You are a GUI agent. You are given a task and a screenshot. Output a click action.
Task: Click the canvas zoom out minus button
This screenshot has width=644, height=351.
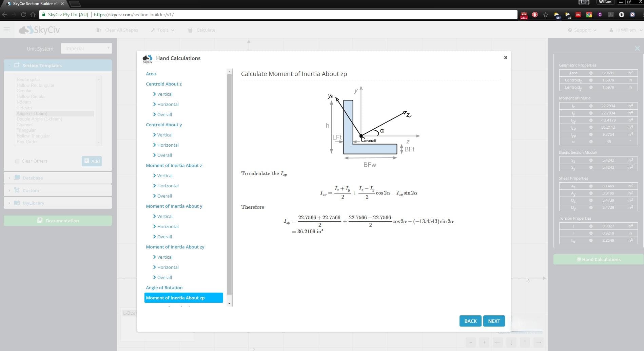470,342
